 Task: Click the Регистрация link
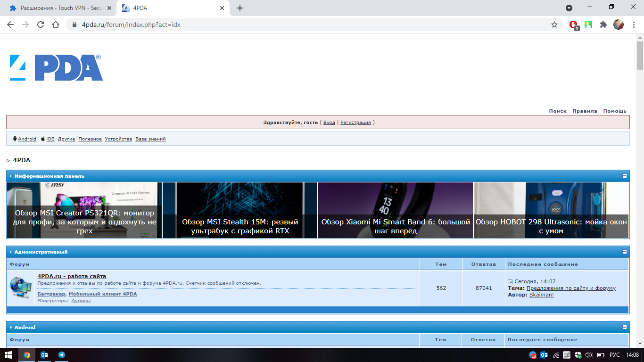[x=355, y=123]
